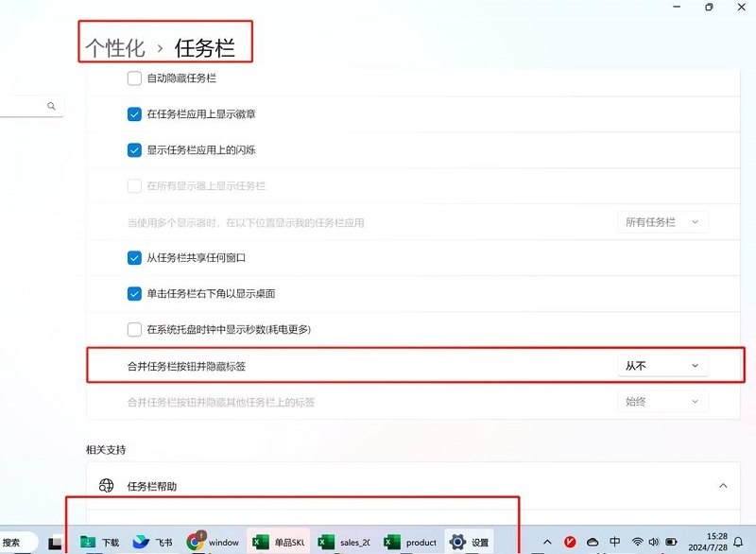
Task: Open the product Excel file from taskbar
Action: [x=406, y=542]
